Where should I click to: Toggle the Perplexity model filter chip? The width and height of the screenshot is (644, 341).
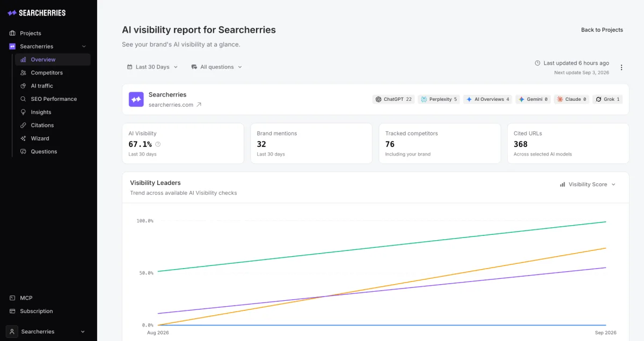pos(439,99)
